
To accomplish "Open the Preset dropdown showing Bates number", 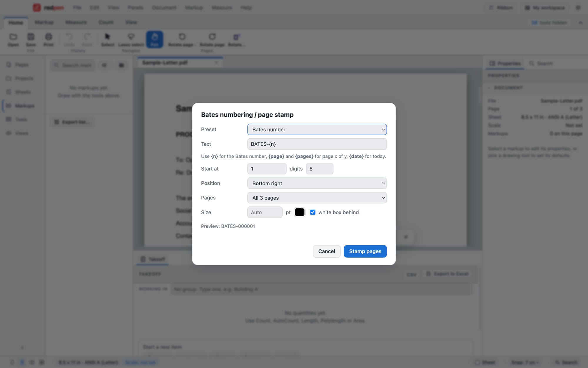I will coord(317,130).
